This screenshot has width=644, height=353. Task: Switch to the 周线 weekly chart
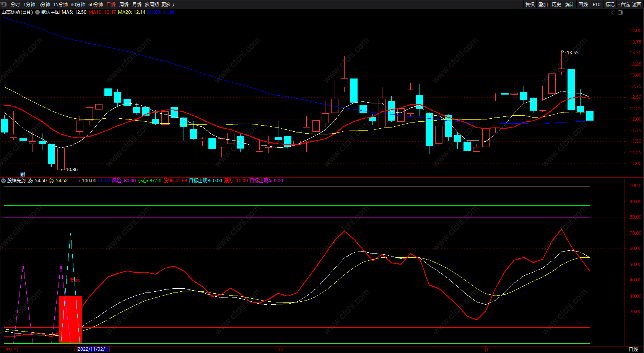(x=124, y=5)
